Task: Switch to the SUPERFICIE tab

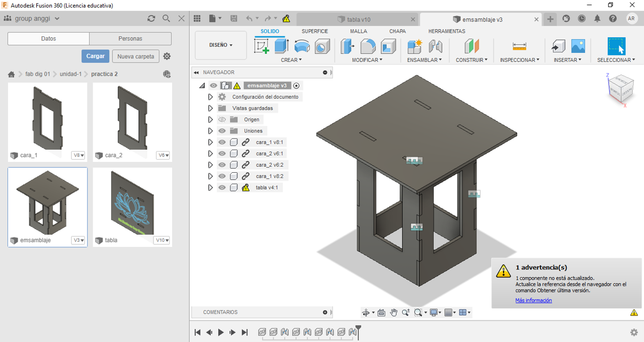Action: tap(314, 31)
